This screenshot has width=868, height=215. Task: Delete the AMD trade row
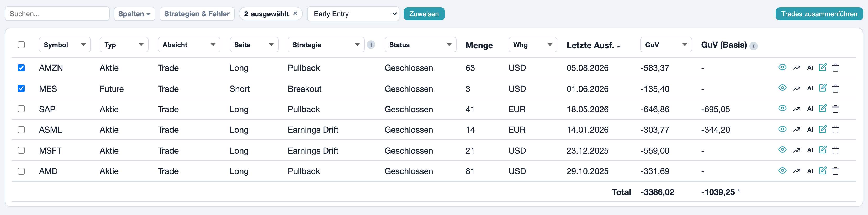point(835,171)
